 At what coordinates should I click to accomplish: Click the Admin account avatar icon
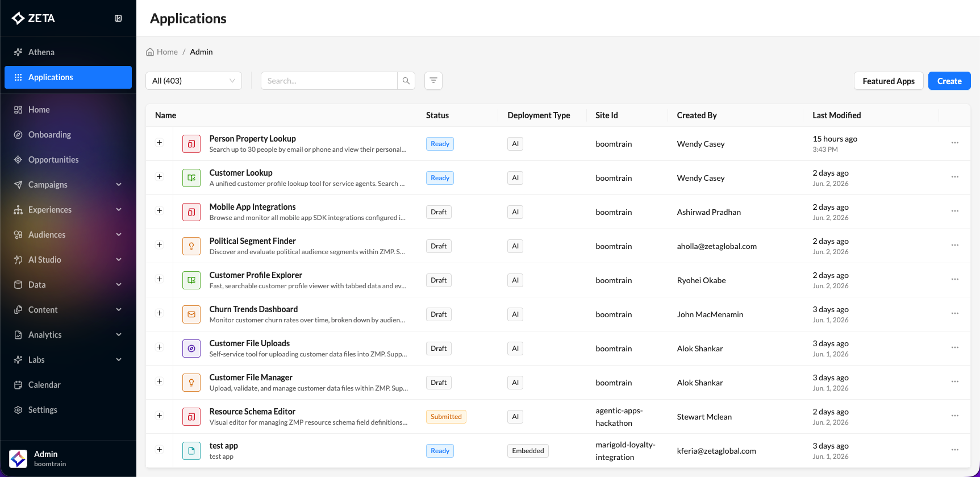(18, 459)
